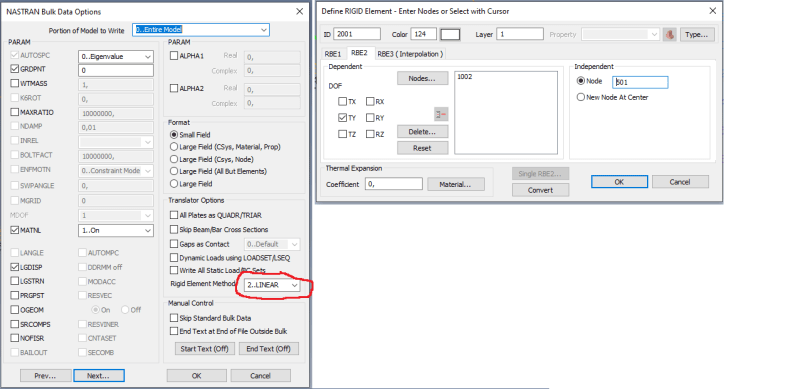
Task: Click the palette icon next to Property dropdown
Action: (669, 34)
